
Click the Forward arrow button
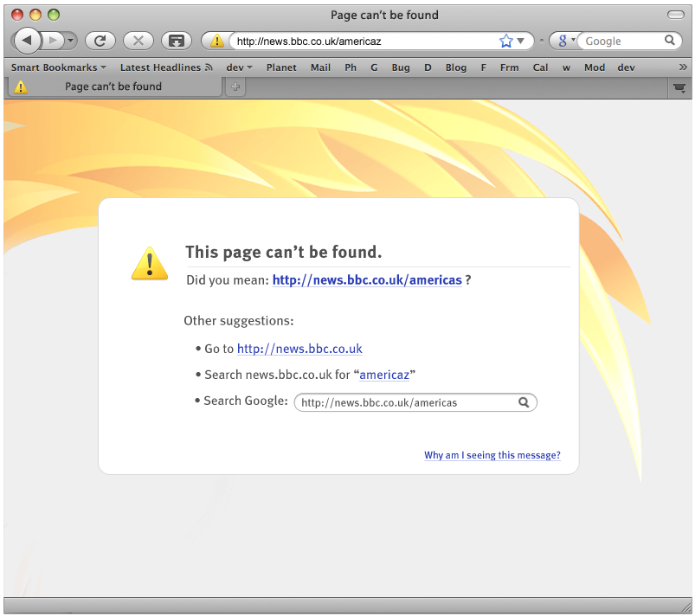coord(53,41)
